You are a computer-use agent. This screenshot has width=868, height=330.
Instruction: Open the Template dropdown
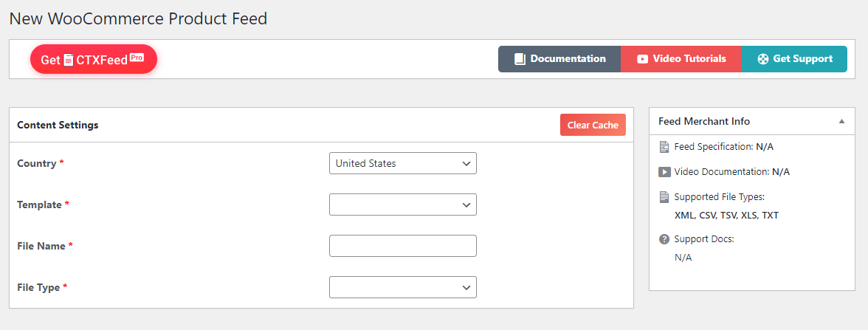(402, 204)
